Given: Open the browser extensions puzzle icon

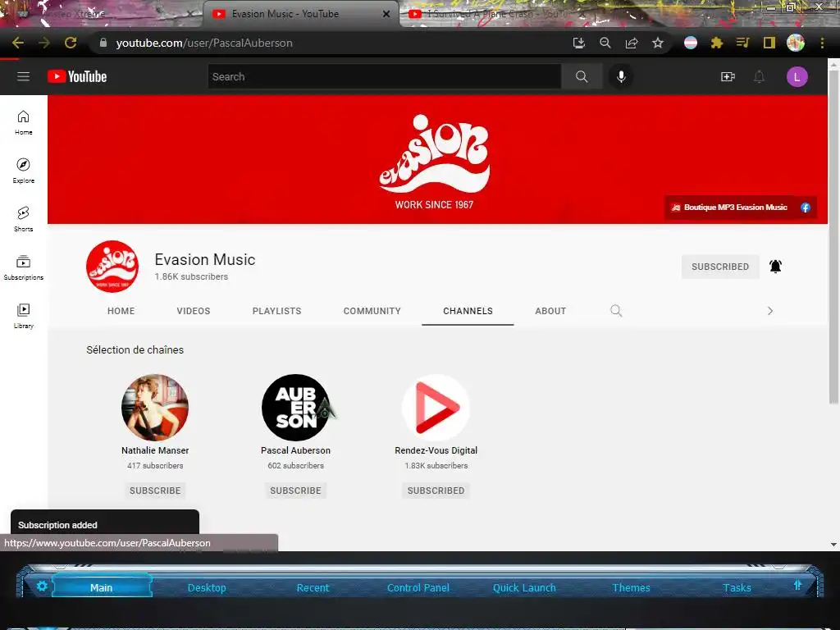Looking at the screenshot, I should (x=717, y=43).
